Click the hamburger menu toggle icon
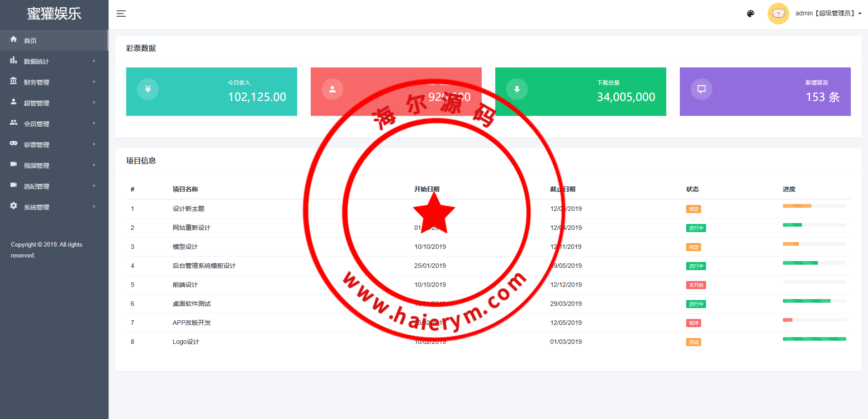The height and width of the screenshot is (419, 868). [x=121, y=14]
